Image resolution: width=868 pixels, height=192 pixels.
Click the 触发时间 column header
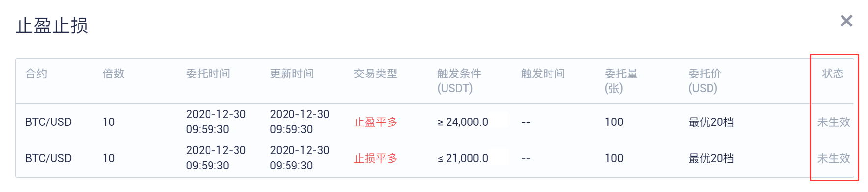[x=543, y=73]
